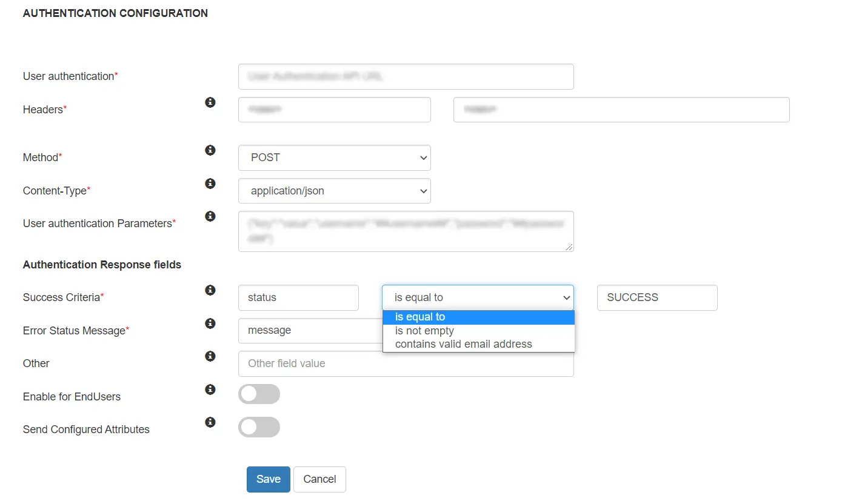The image size is (842, 504).
Task: Click the info icon beside Headers
Action: (x=210, y=102)
